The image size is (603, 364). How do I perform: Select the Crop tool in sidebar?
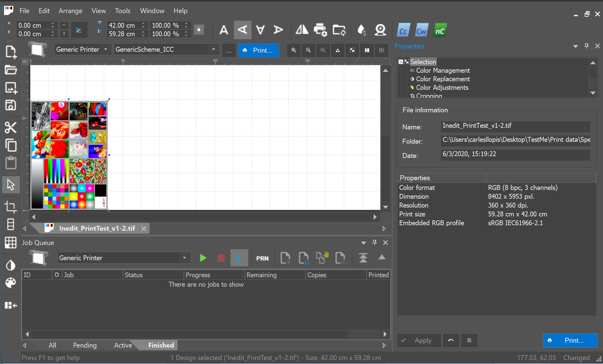[11, 207]
